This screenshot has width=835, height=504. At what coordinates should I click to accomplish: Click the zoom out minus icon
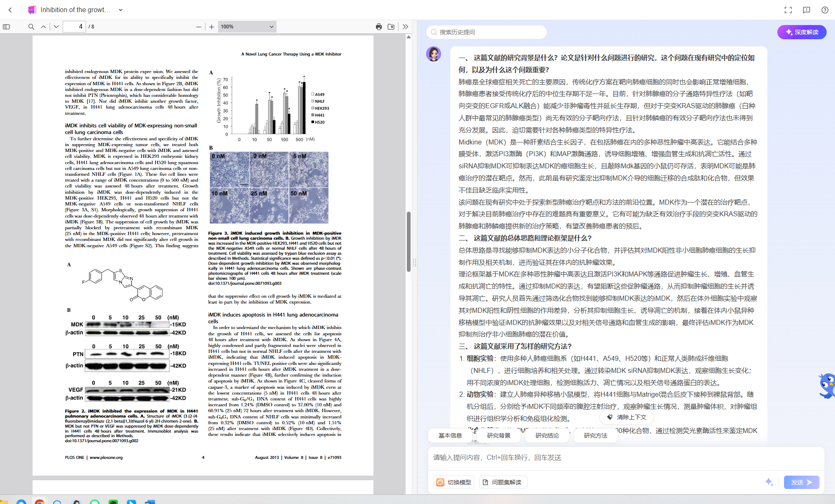[x=199, y=27]
